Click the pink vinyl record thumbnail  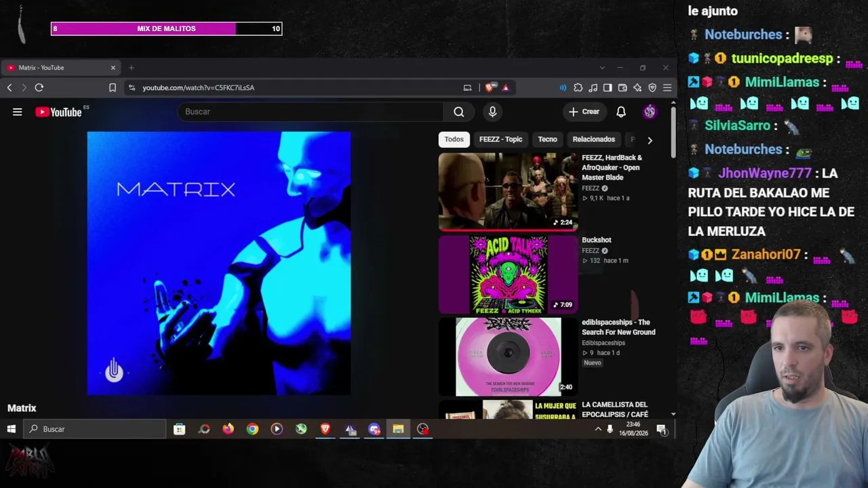(508, 357)
